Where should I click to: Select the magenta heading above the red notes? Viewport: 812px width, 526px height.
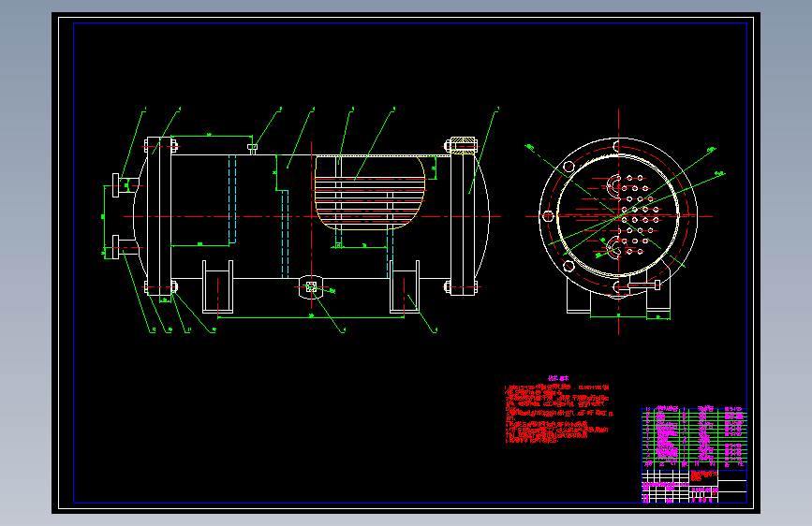558,378
